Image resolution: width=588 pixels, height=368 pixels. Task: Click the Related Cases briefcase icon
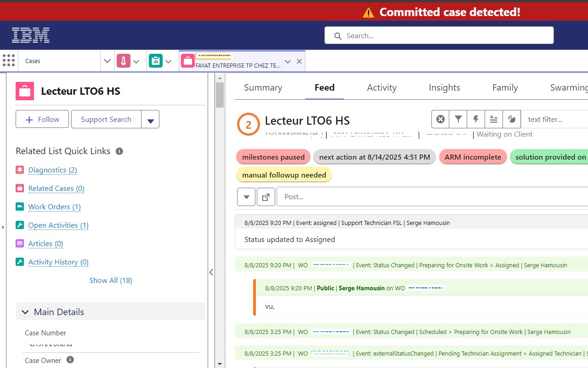click(20, 188)
